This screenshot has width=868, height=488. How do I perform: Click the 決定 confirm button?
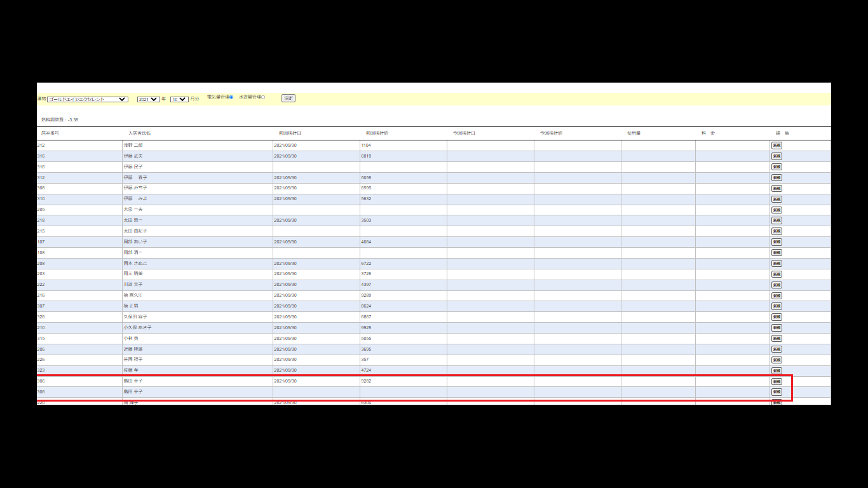288,98
